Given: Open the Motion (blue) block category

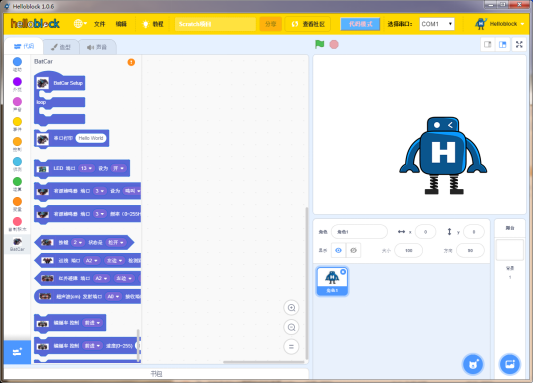Looking at the screenshot, I should coord(17,64).
